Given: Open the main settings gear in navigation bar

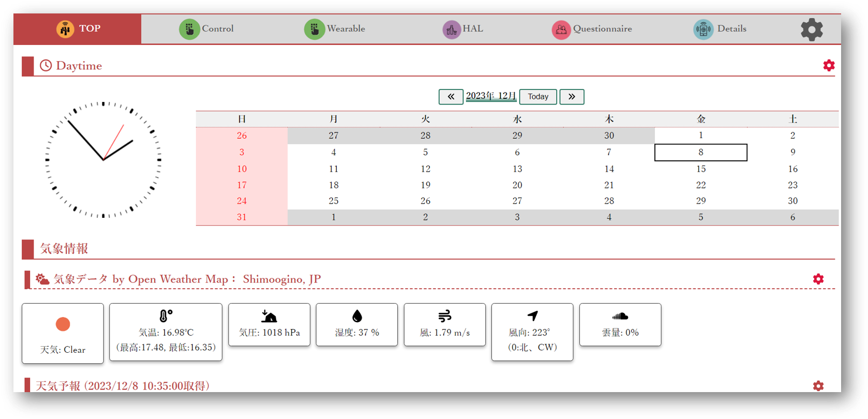Looking at the screenshot, I should click(812, 29).
